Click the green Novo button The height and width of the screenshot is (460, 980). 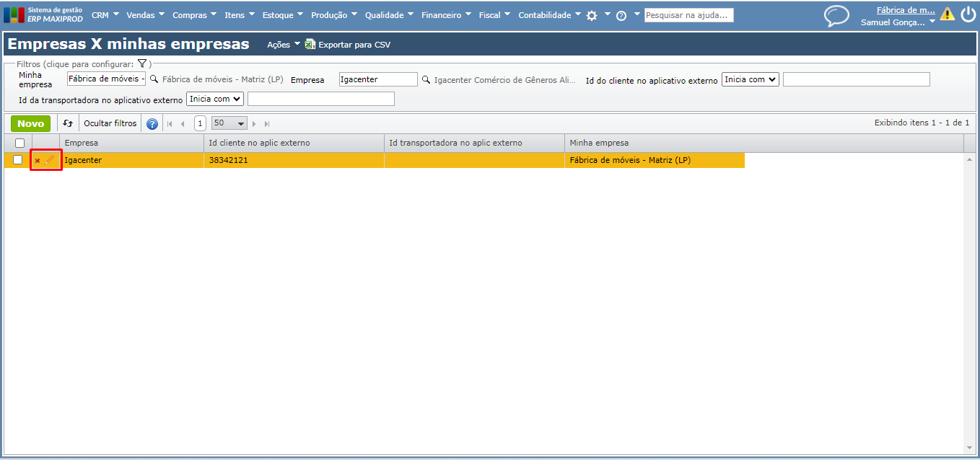click(31, 123)
